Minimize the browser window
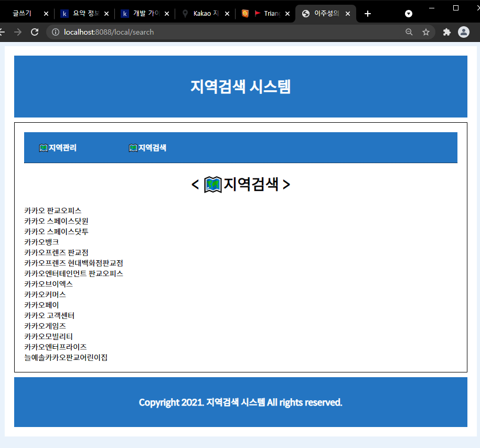Viewport: 480px width, 448px height. [432, 8]
